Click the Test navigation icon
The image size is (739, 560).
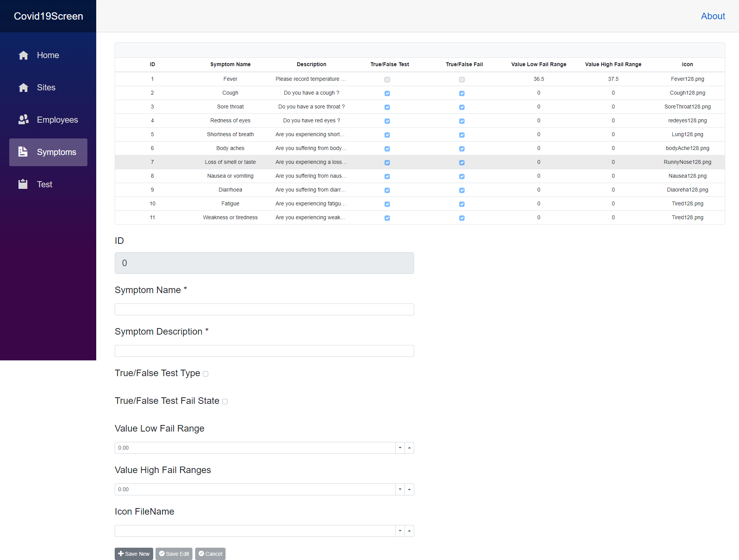click(x=22, y=183)
